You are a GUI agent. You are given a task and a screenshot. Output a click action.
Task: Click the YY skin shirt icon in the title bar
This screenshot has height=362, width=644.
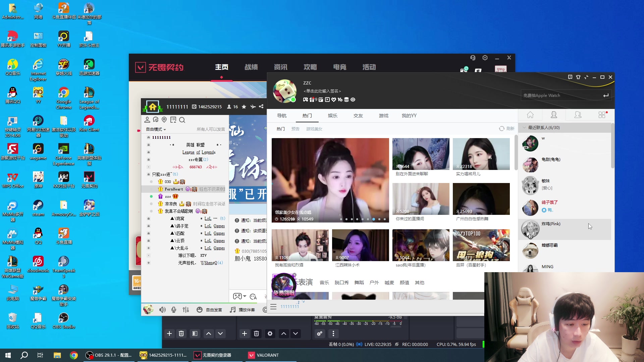(x=578, y=77)
